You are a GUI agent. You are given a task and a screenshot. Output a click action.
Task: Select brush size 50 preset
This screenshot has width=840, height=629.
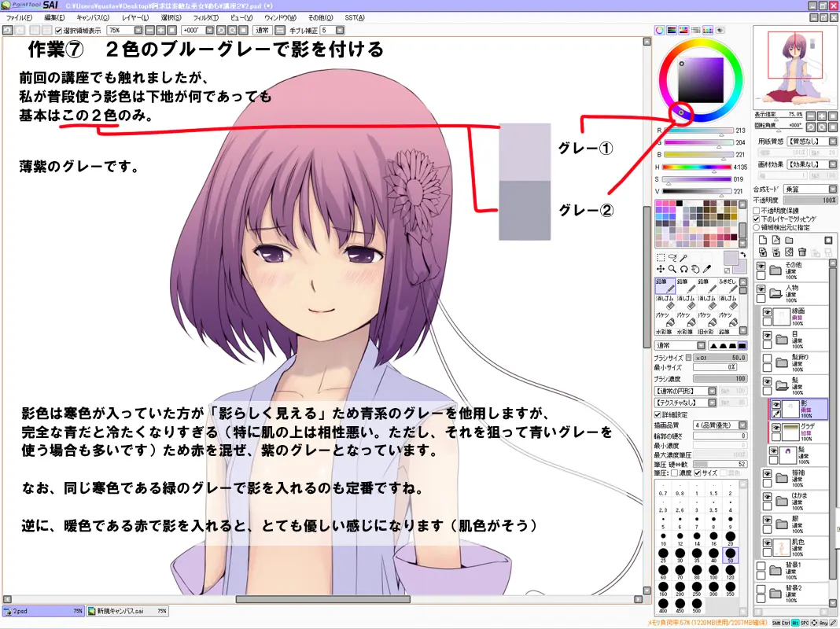pos(730,554)
